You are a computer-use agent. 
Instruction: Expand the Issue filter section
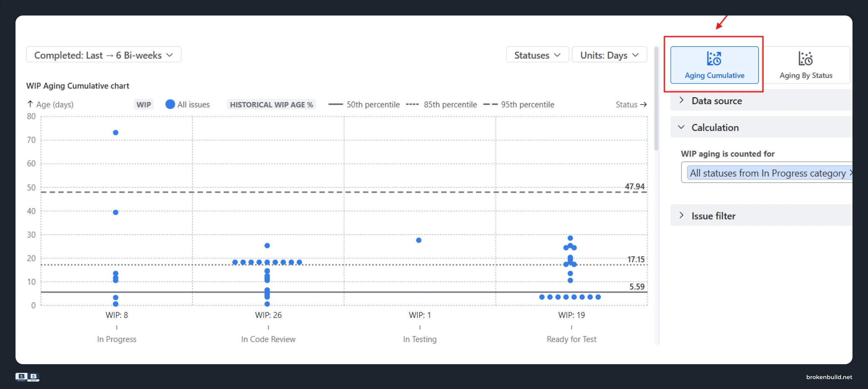pos(761,215)
